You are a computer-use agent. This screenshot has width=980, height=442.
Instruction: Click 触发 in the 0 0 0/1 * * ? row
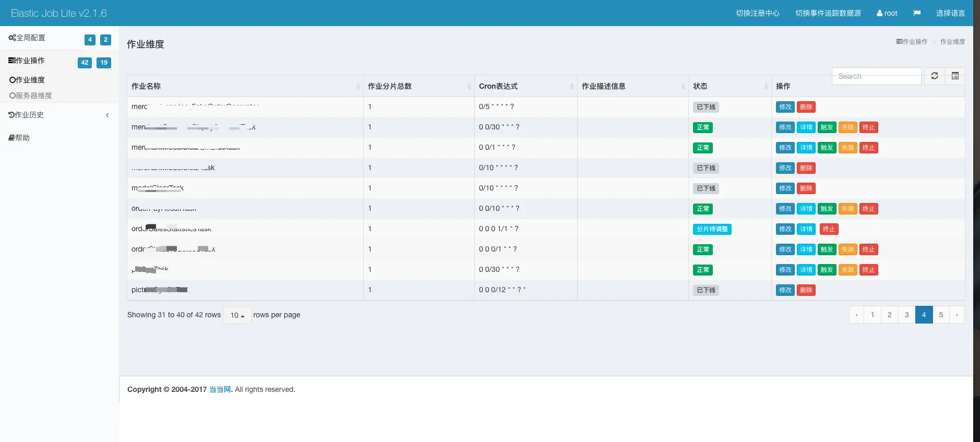coord(827,249)
